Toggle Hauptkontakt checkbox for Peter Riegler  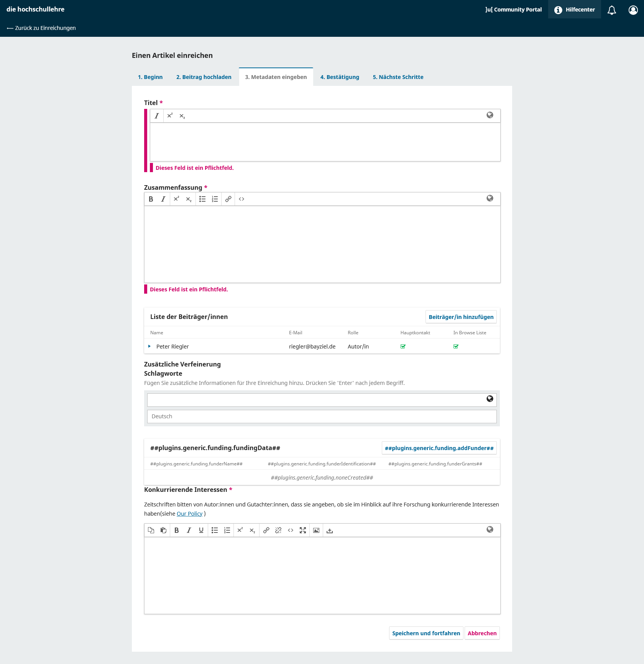[403, 347]
